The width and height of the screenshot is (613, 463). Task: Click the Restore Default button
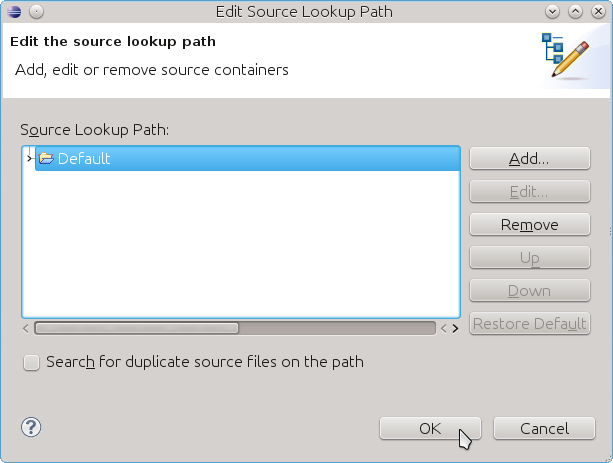click(x=529, y=324)
